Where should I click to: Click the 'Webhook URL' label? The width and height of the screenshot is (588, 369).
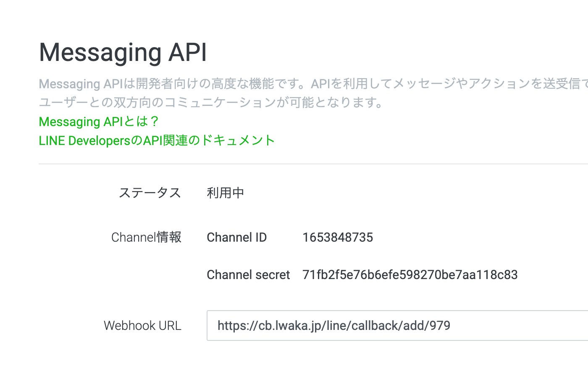tap(142, 326)
